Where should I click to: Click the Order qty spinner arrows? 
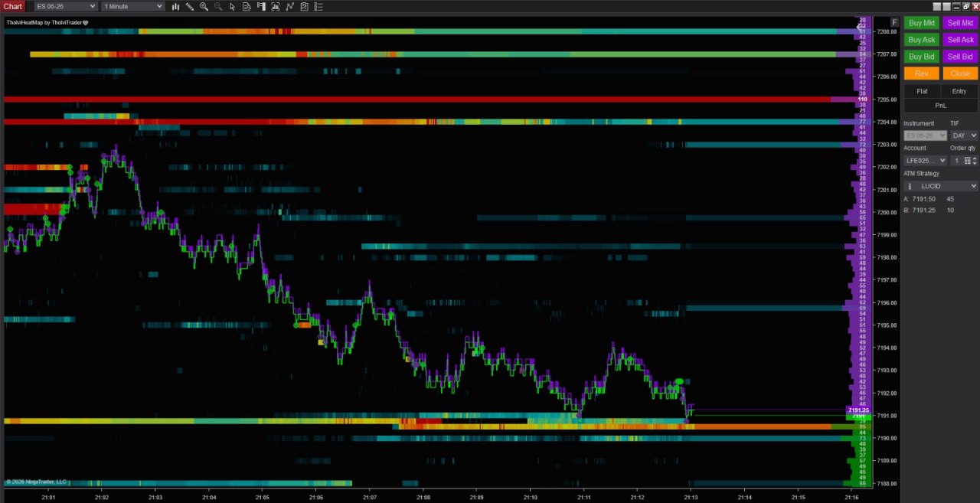(x=975, y=161)
